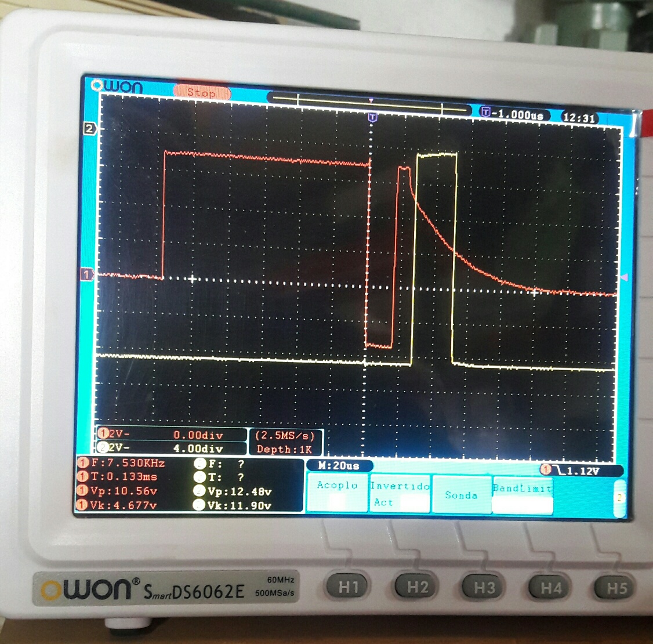The width and height of the screenshot is (653, 644).
Task: Click the CH2 2V 4.00div scale readout
Action: tap(172, 448)
